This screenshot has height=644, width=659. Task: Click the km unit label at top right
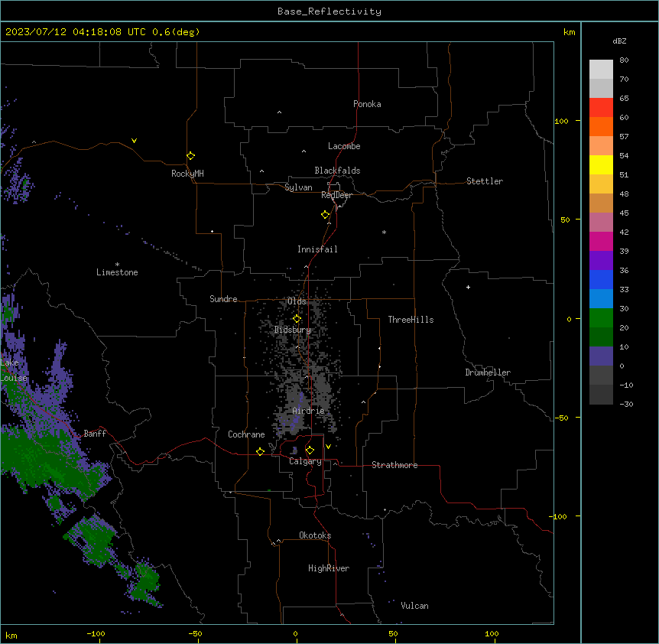570,32
